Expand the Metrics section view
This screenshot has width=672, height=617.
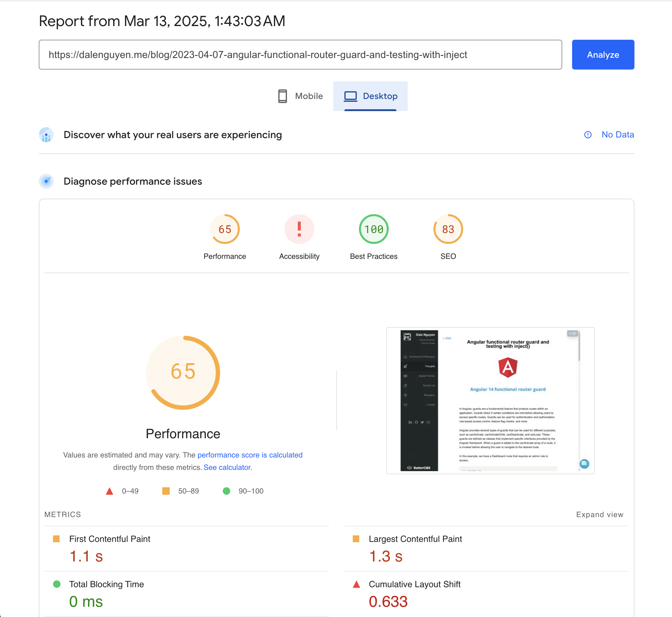click(599, 515)
